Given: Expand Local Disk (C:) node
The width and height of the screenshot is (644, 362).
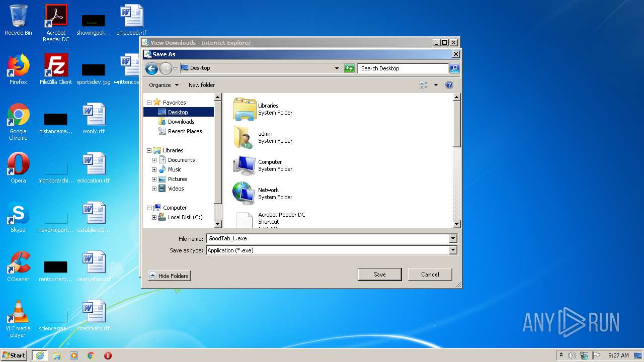Looking at the screenshot, I should click(x=154, y=217).
